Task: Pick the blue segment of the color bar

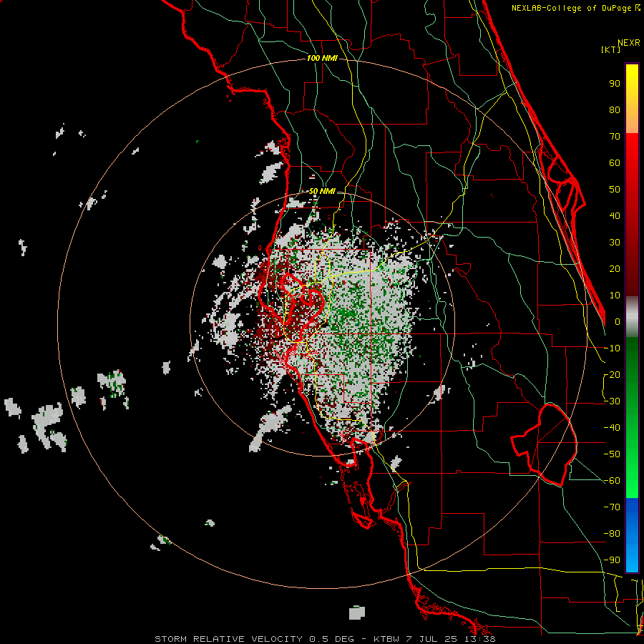Action: [632, 535]
